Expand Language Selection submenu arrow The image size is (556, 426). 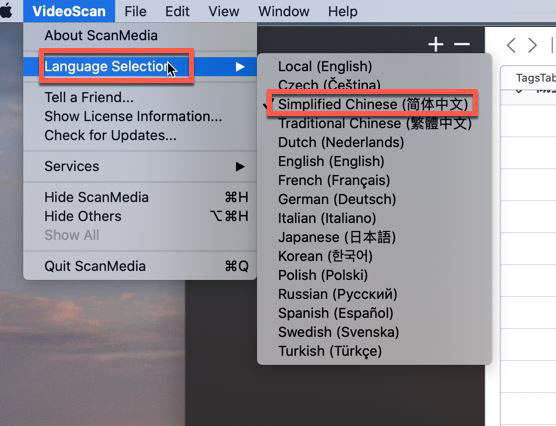240,67
